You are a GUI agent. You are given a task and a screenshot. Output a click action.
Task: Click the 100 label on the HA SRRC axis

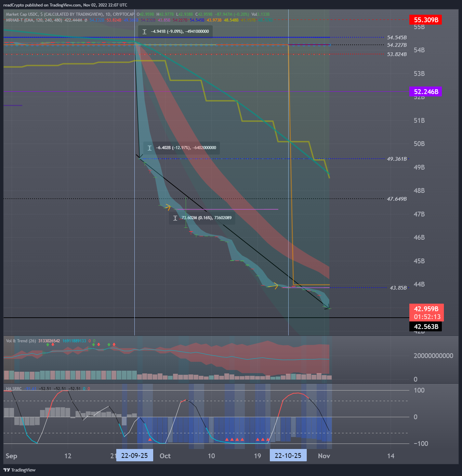(x=419, y=390)
